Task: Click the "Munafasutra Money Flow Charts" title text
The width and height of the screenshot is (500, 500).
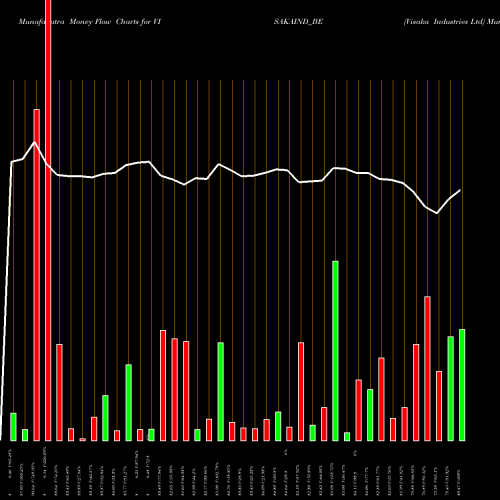Action: (80, 22)
